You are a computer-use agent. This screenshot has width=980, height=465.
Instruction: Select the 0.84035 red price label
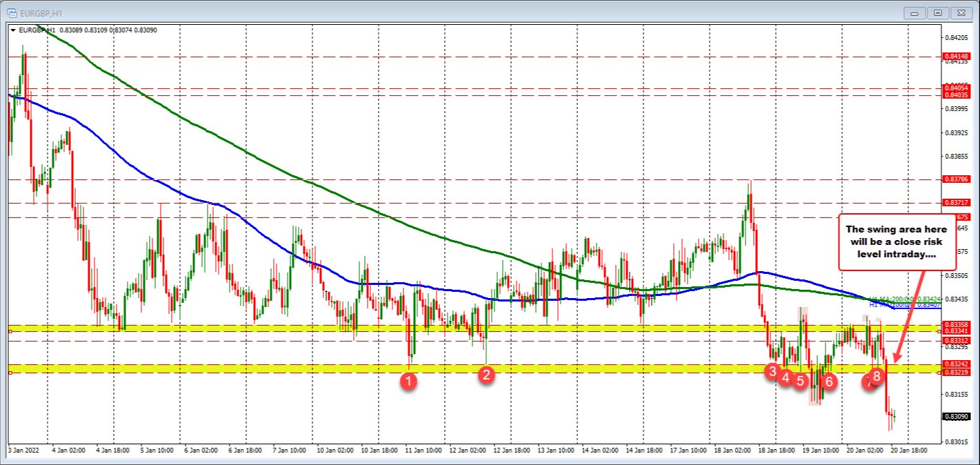click(x=957, y=95)
